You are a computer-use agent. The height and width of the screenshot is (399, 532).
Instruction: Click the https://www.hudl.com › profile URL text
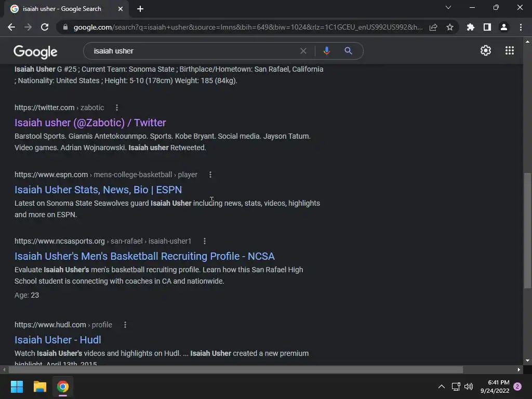click(x=63, y=325)
